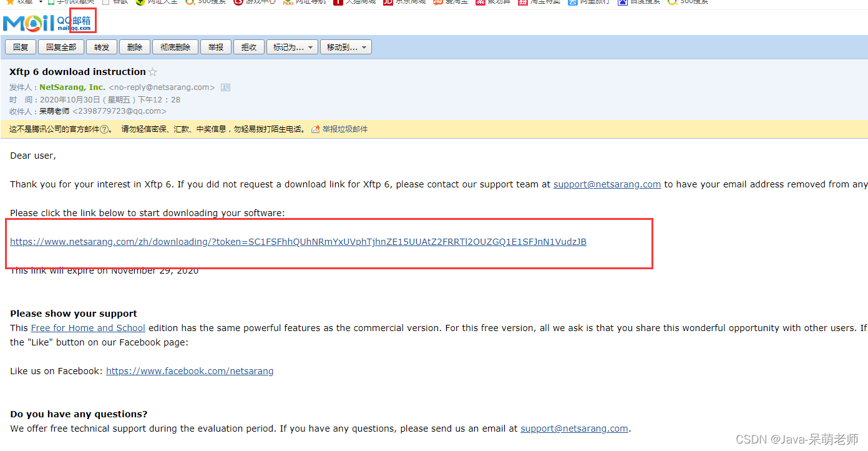The width and height of the screenshot is (868, 451).
Task: Click support@netsarang.com link in questions section
Action: point(574,429)
